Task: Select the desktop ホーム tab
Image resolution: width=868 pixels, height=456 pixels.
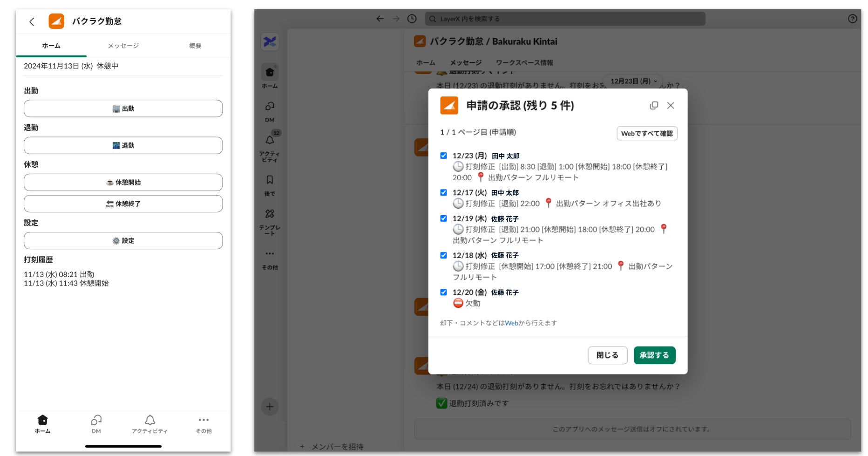Action: point(426,62)
